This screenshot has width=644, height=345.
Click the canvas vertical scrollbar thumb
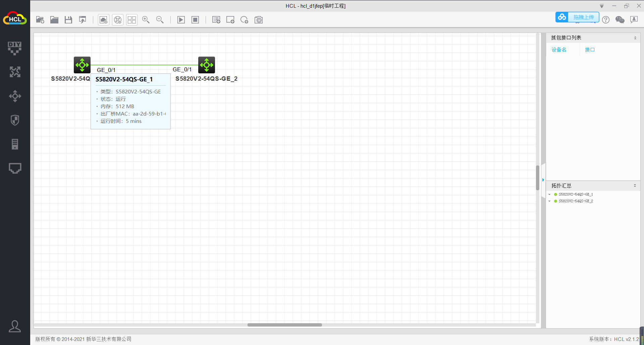coord(538,178)
